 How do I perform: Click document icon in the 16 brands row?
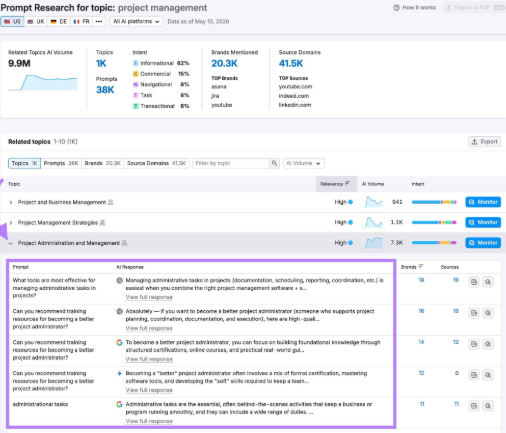point(474,313)
